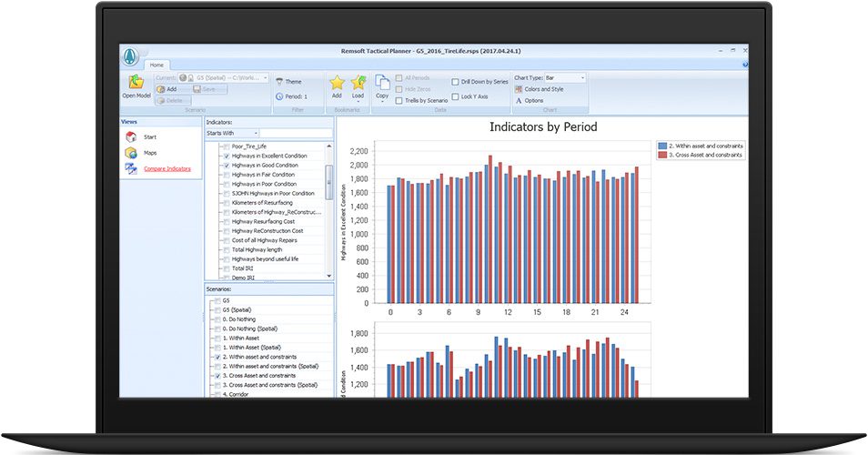Click legend text 3. Cross Asset and constraints
Viewport: 868px width, 455px height.
[x=705, y=155]
